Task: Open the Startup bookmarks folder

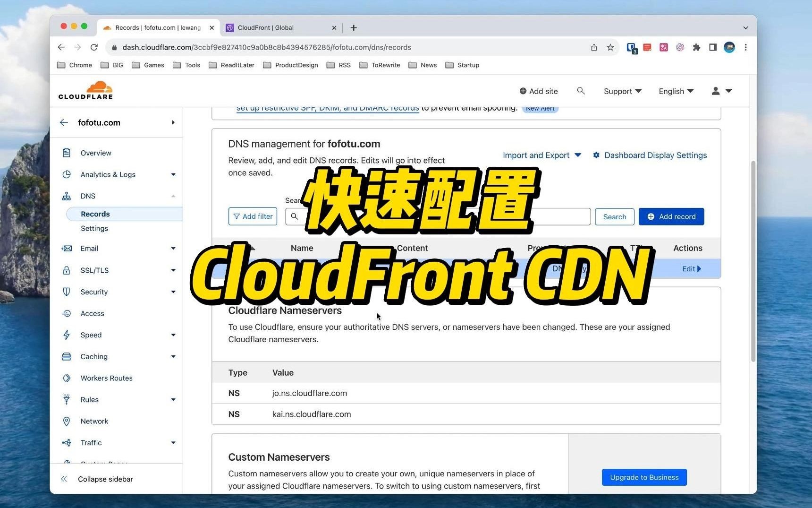Action: click(x=463, y=65)
